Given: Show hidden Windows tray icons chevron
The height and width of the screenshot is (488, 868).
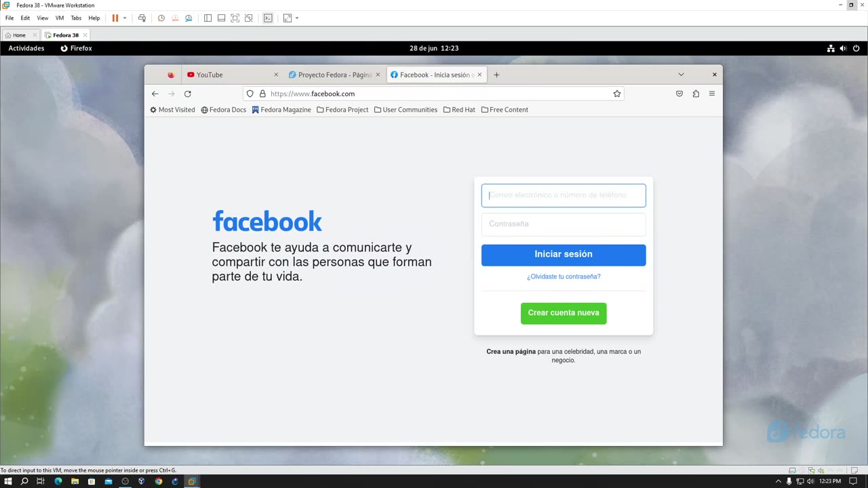Looking at the screenshot, I should [779, 481].
